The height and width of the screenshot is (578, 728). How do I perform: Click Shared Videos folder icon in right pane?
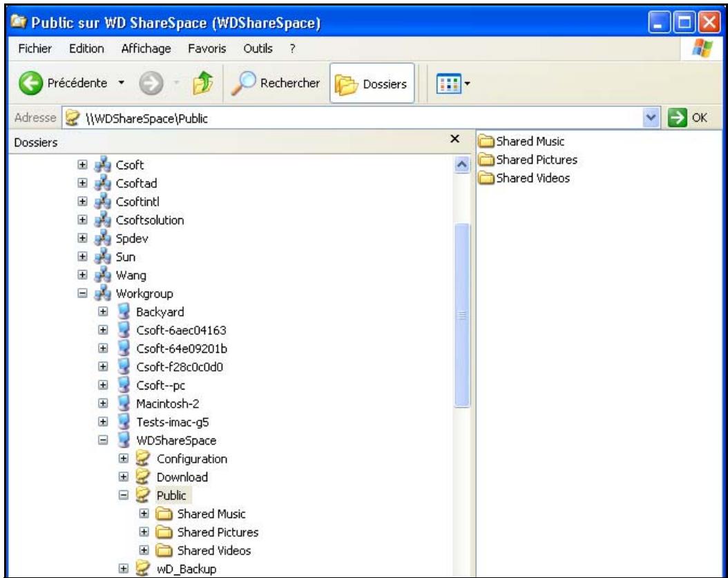[486, 177]
